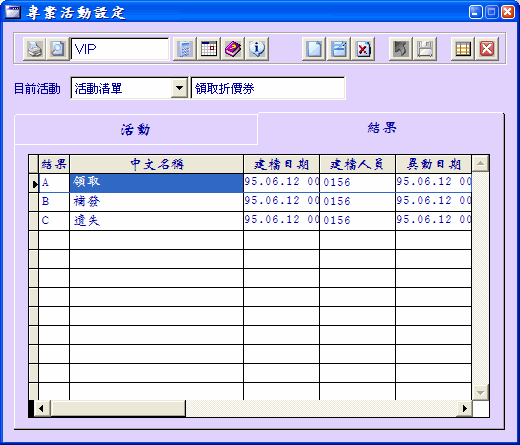The image size is (520, 445).
Task: Select the row with 補發
Action: point(250,202)
